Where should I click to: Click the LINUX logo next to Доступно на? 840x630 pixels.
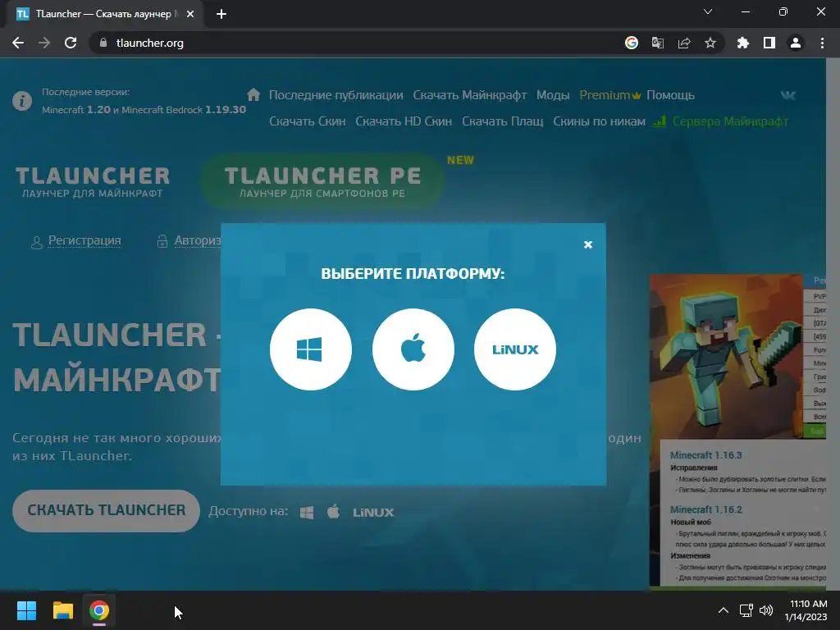(x=373, y=513)
